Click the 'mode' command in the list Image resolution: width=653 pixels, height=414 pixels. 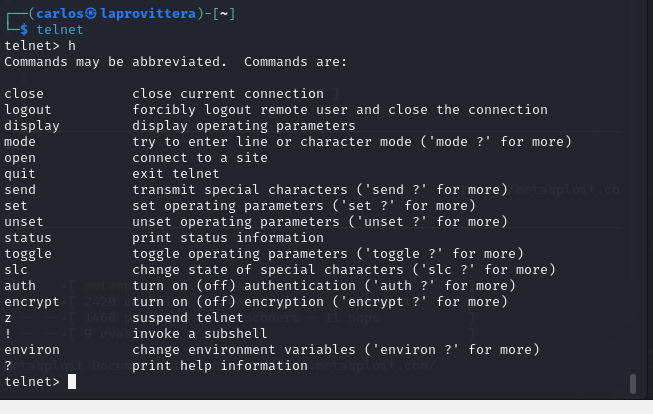tap(20, 142)
